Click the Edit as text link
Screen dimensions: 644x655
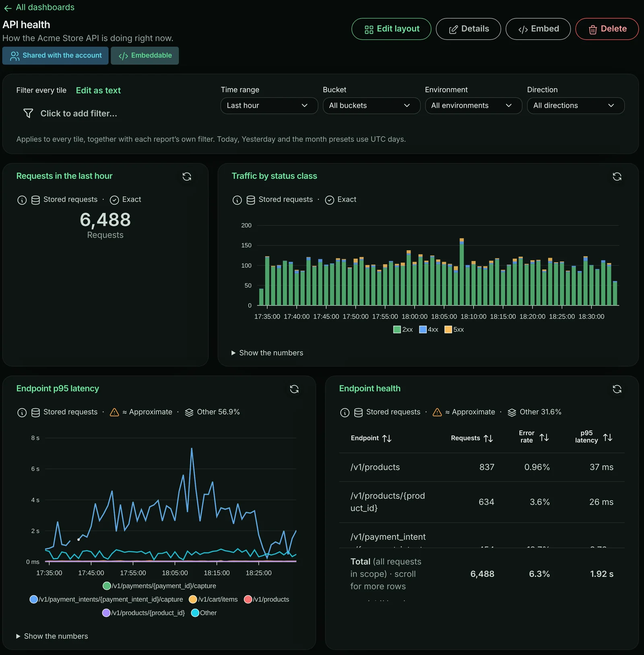98,91
